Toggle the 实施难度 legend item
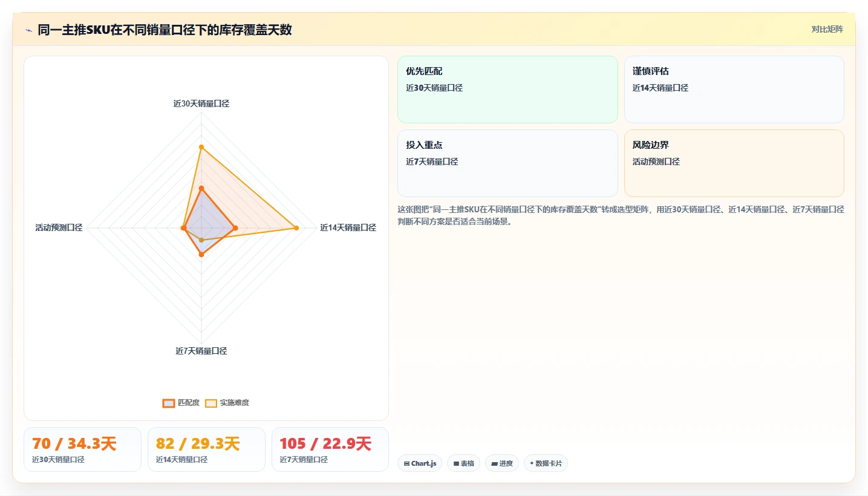This screenshot has height=496, width=868. point(227,403)
